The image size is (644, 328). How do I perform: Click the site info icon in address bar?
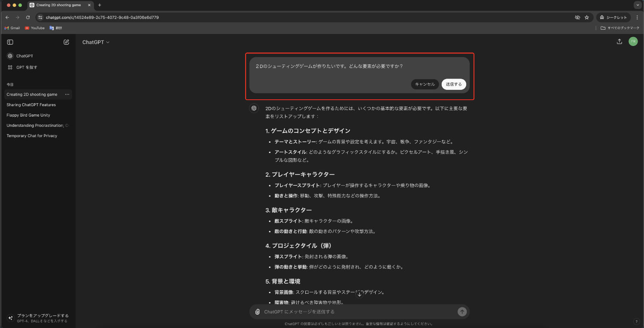40,18
